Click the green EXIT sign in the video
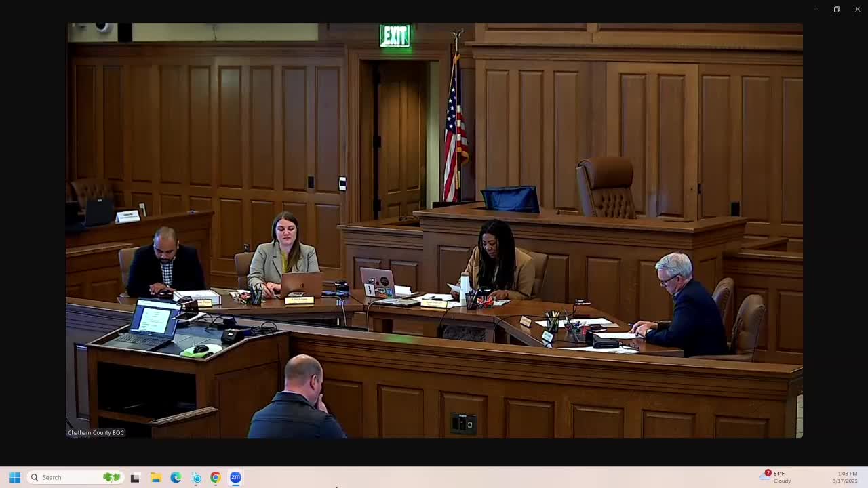Screen dimensions: 868x488 [395, 36]
